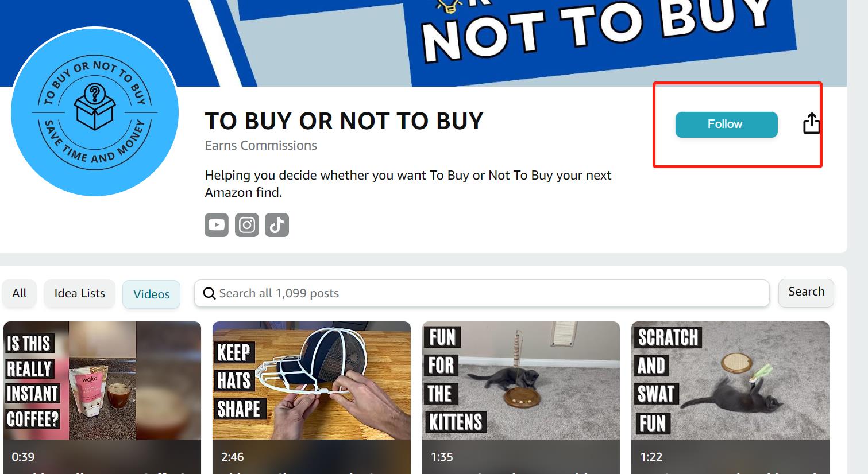Follow the To Buy Or Not To Buy storefront
Screen dimensions: 868x474
click(726, 125)
